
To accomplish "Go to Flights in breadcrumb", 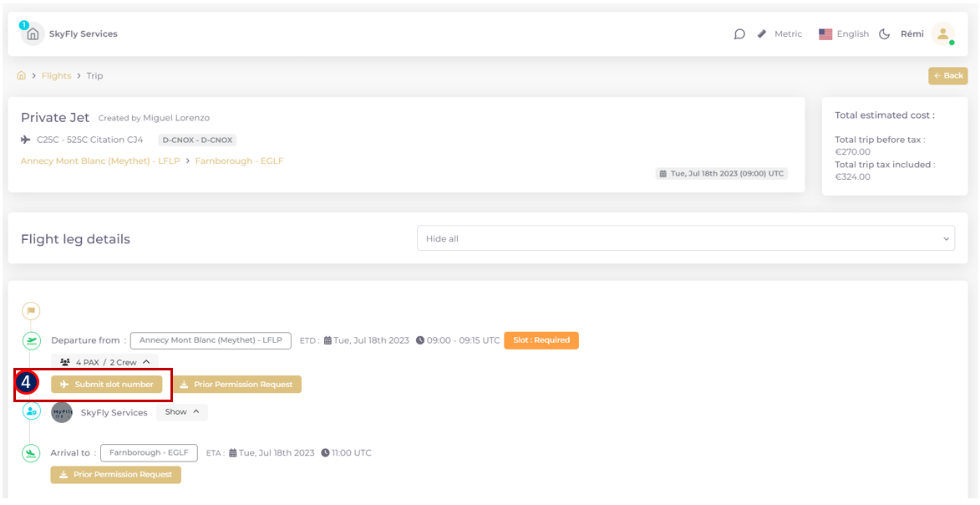I will 56,75.
